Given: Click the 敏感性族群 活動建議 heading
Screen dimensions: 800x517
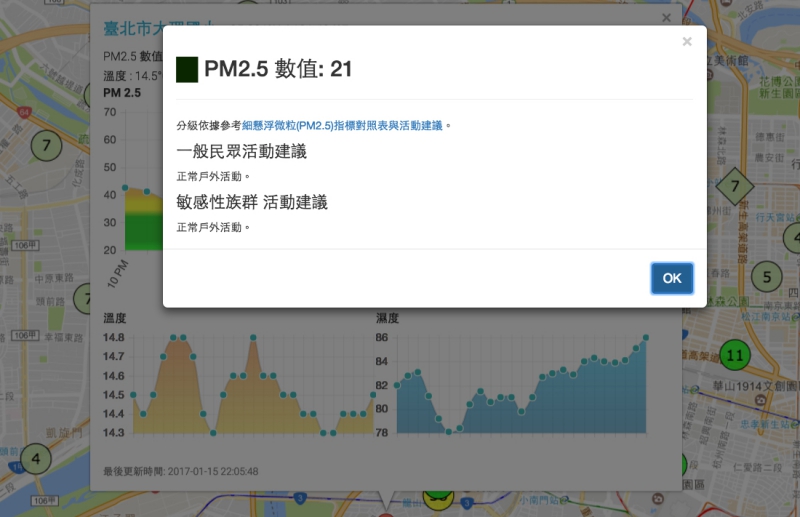Looking at the screenshot, I should click(x=252, y=202).
